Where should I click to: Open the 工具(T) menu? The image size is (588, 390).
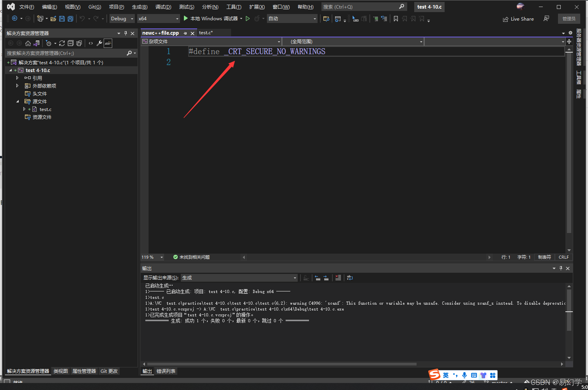[234, 7]
